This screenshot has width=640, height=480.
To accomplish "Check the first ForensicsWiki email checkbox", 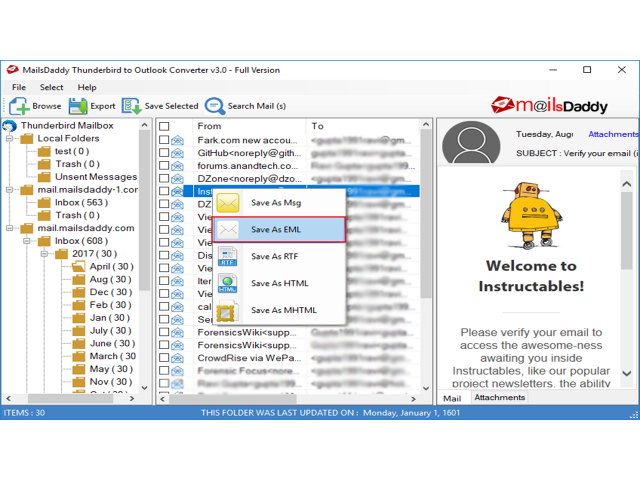I will click(164, 332).
